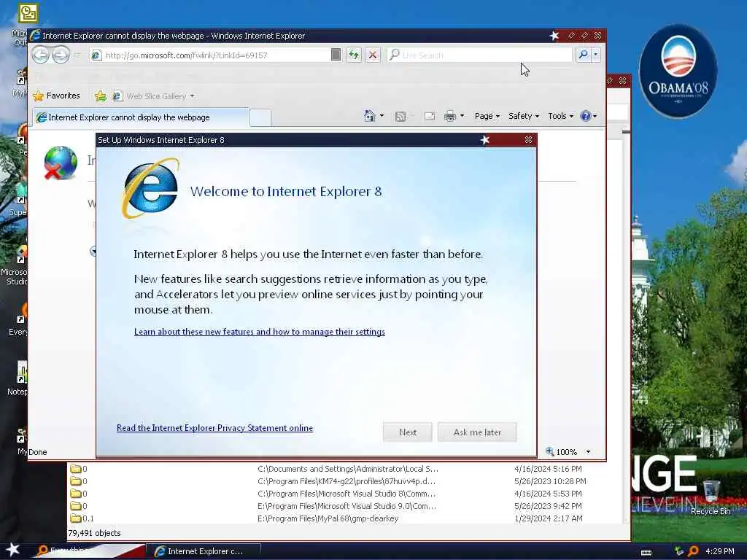The height and width of the screenshot is (560, 747).
Task: Click the Back navigation button in Internet Explorer
Action: click(41, 55)
